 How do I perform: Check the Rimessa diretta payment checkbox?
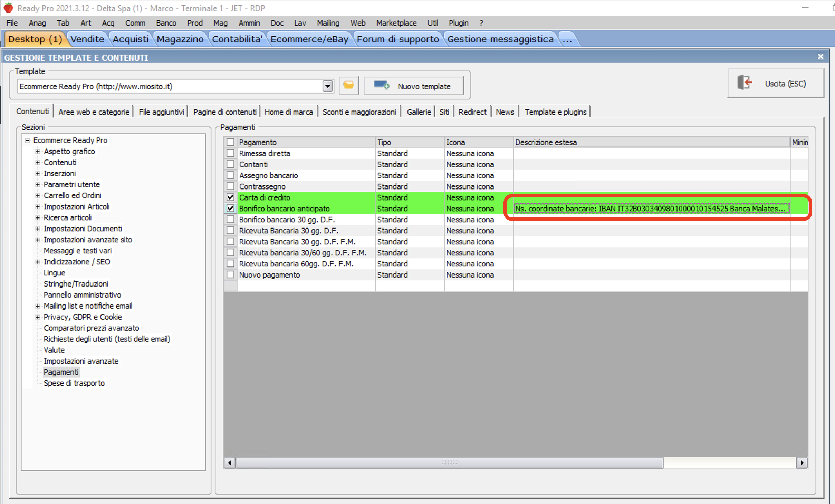point(230,153)
